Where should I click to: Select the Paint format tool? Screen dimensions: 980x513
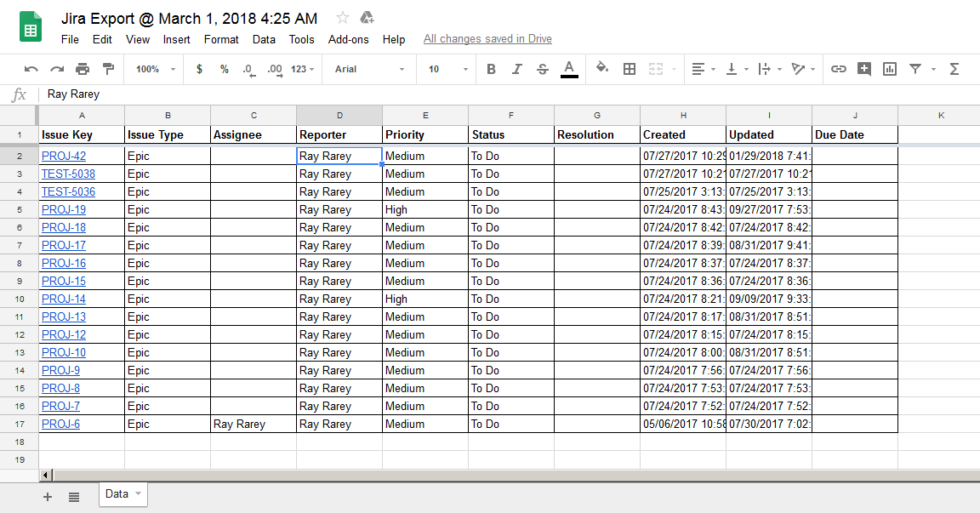108,69
